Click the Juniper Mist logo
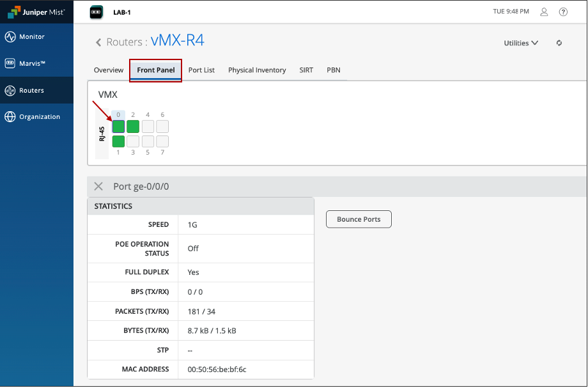This screenshot has height=388, width=588. 36,12
